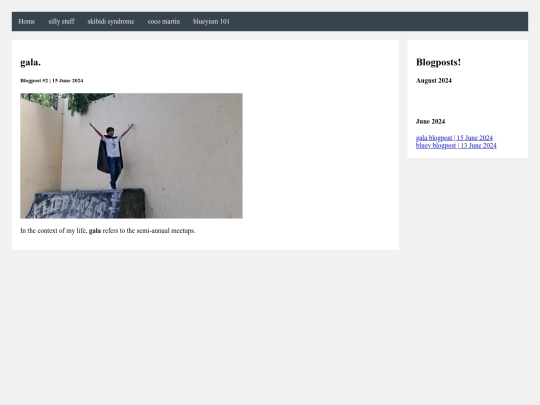Select the coco martin nav item
Screen dimensions: 540x405
(x=164, y=21)
